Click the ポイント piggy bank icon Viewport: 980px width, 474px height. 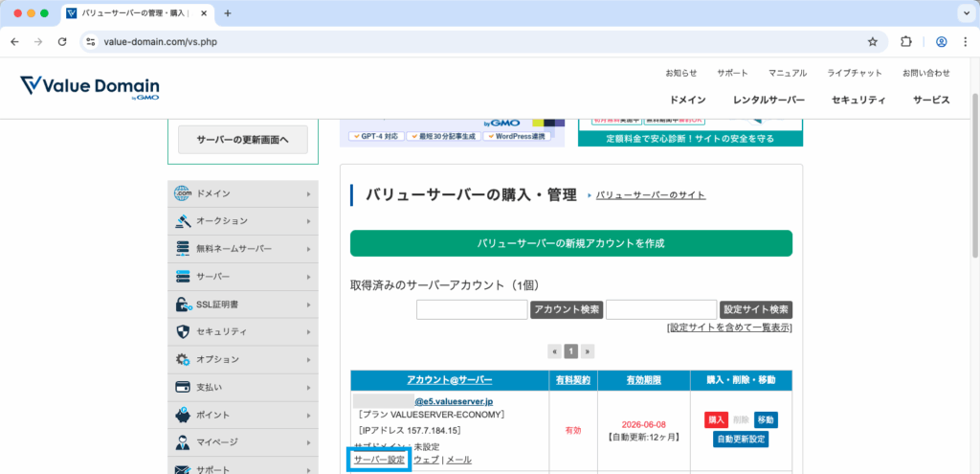tap(183, 416)
